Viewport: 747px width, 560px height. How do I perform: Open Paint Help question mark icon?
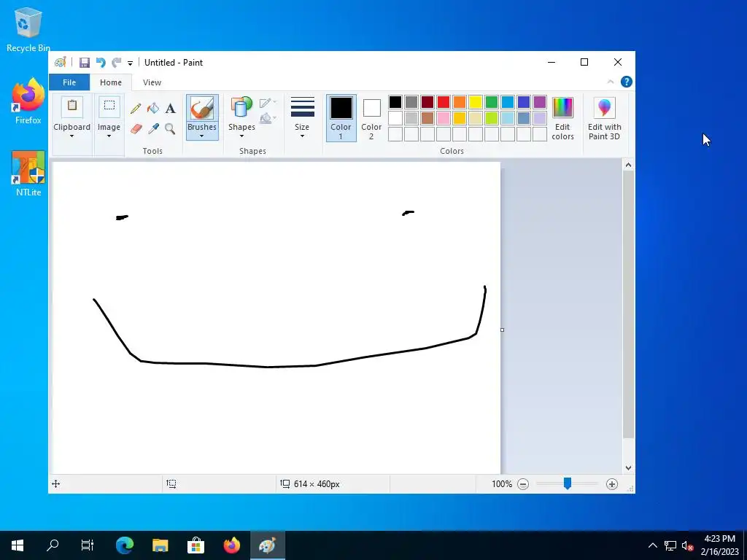pyautogui.click(x=627, y=82)
